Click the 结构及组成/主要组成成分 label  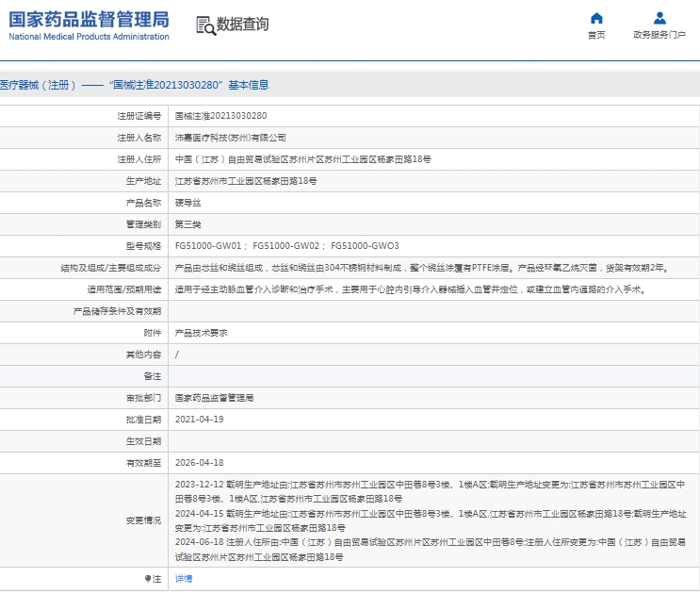pos(111,268)
